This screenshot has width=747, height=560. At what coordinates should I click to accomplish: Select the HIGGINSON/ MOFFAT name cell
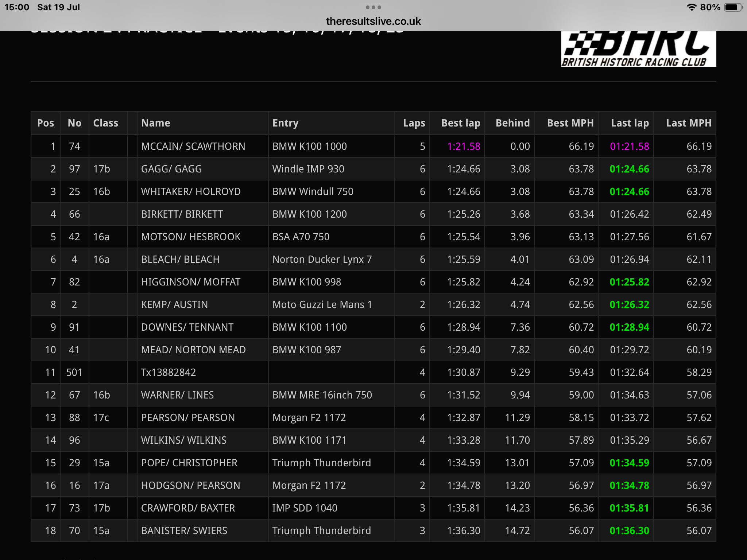(x=202, y=282)
